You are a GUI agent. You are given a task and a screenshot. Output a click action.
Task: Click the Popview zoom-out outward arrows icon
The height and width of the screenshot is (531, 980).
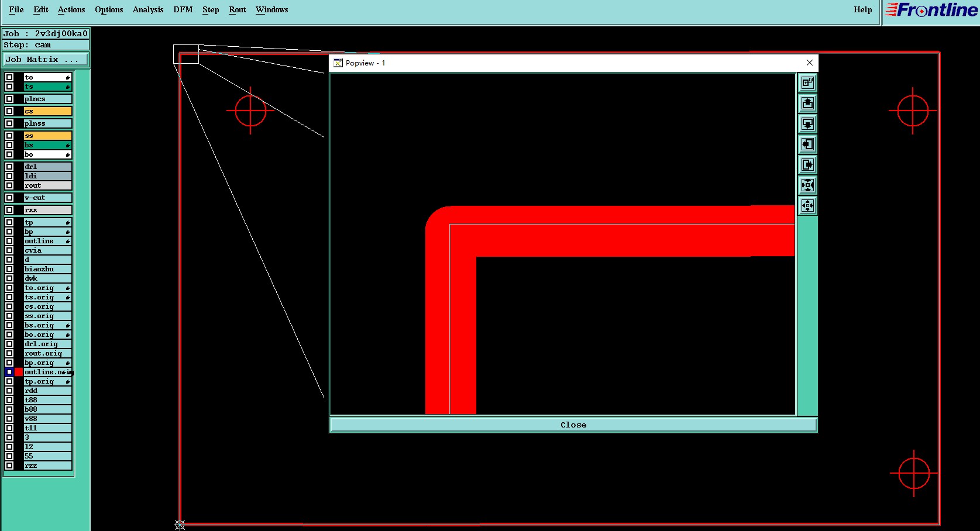click(x=807, y=205)
